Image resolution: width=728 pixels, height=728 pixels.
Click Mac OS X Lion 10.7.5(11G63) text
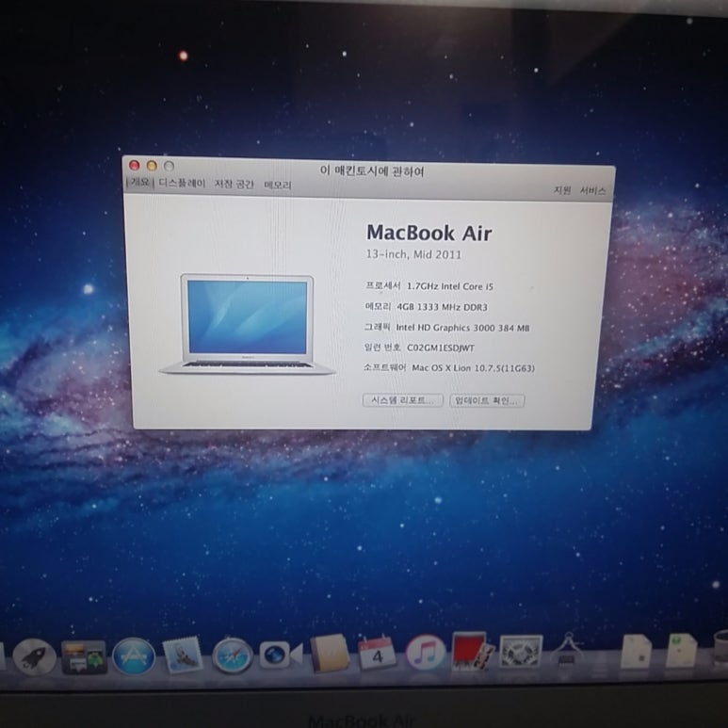(x=473, y=368)
